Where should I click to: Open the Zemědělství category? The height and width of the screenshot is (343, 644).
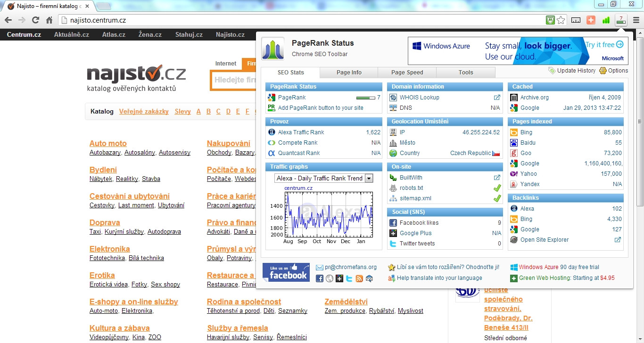(346, 302)
